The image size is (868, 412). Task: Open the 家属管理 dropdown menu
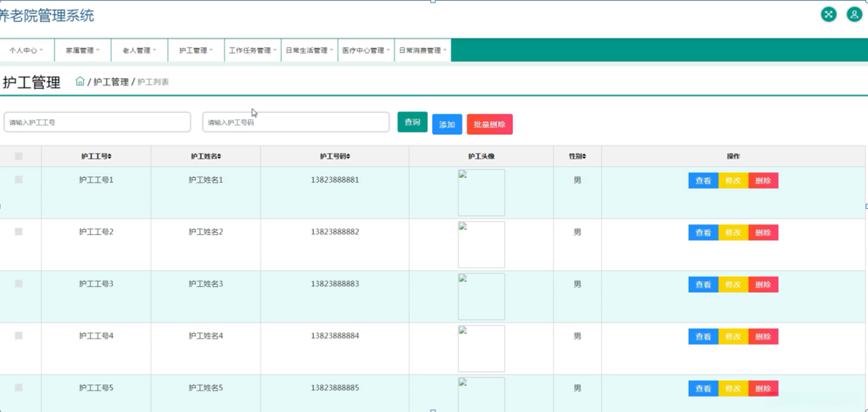point(83,50)
